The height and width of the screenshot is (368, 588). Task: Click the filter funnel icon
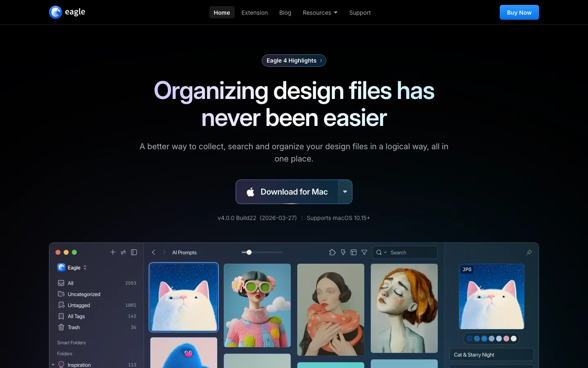(364, 252)
